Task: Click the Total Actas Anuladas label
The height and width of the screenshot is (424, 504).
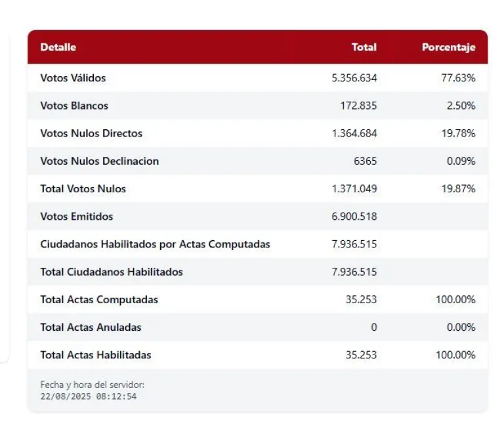Action: (91, 327)
